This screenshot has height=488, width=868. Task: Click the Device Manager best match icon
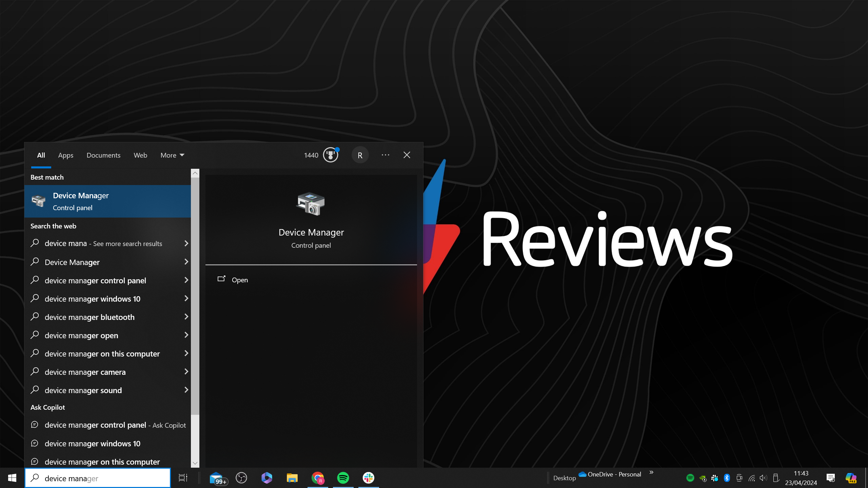(x=38, y=201)
